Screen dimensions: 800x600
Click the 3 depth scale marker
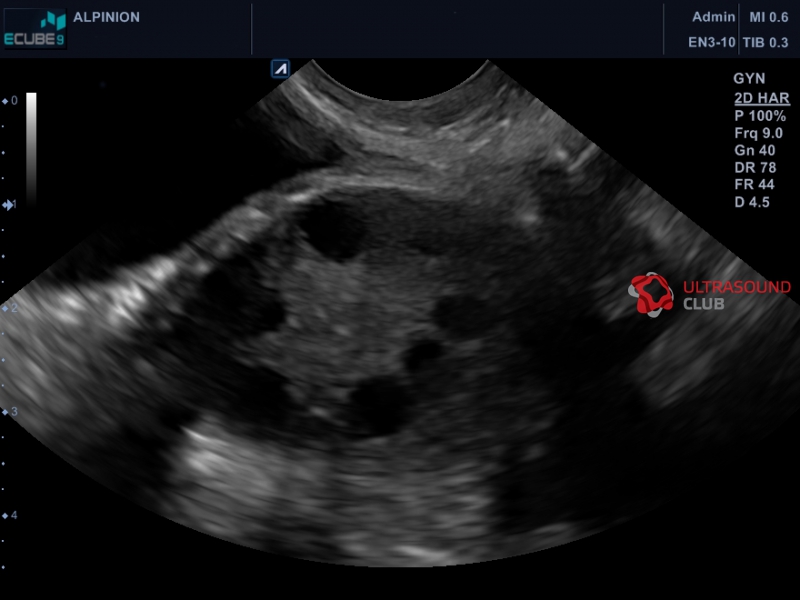tap(10, 412)
